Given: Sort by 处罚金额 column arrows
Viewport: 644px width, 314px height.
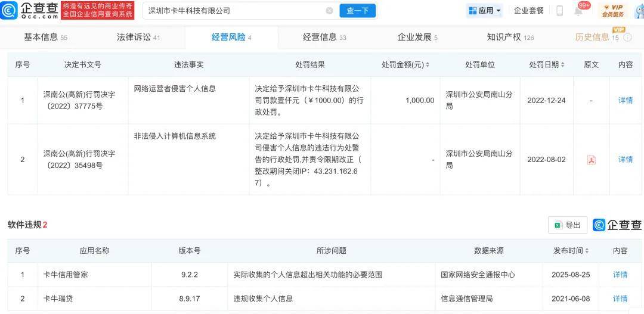Looking at the screenshot, I should 428,65.
